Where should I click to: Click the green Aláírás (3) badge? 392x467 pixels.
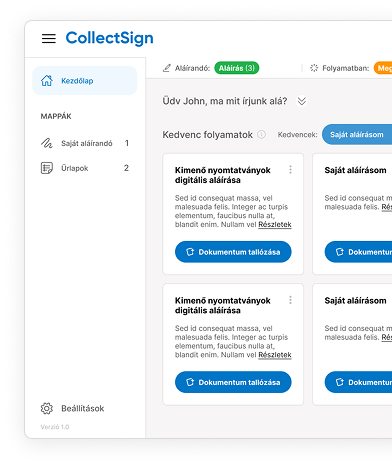pos(237,68)
